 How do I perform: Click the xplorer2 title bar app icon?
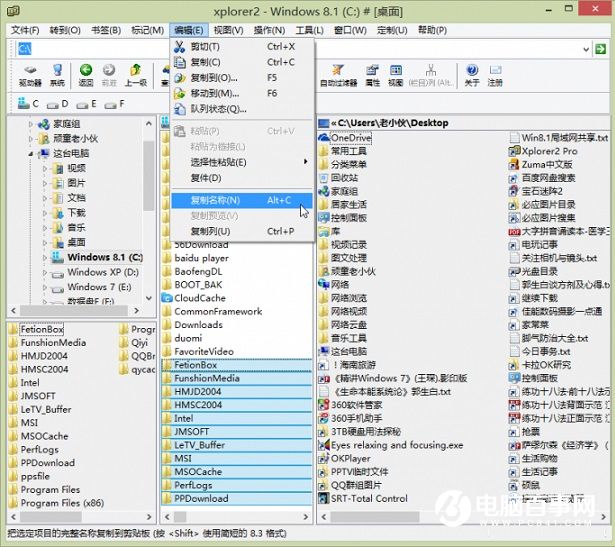tap(13, 11)
